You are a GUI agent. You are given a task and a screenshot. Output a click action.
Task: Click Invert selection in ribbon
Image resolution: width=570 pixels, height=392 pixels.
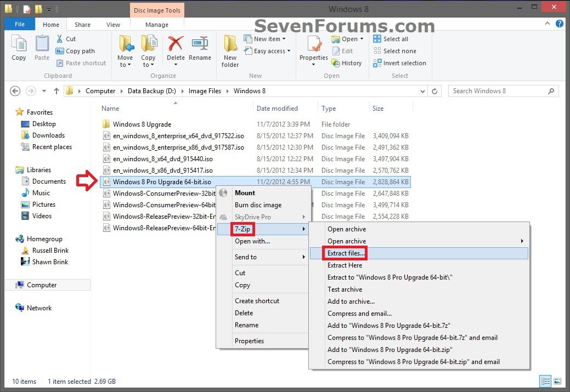(399, 63)
